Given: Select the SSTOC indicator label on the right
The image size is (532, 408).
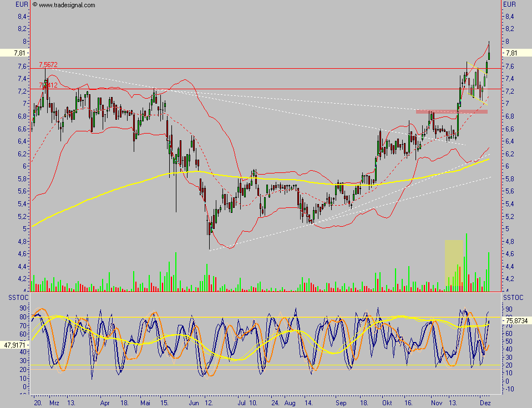Looking at the screenshot, I should click(513, 298).
